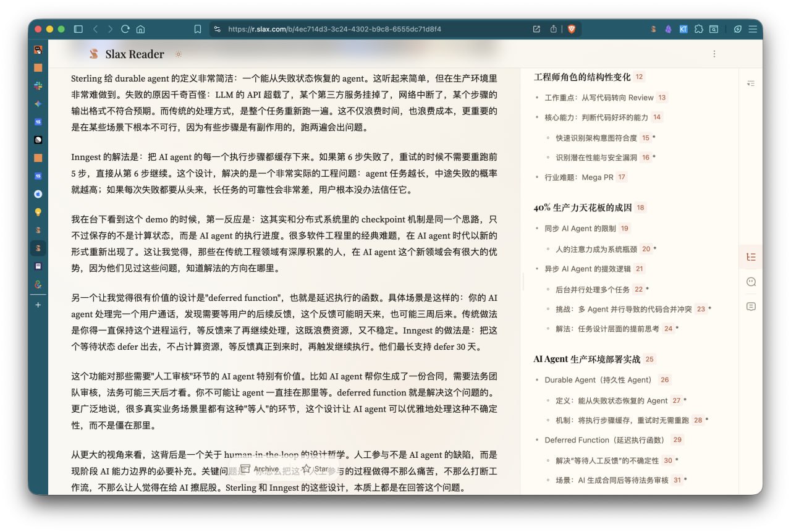This screenshot has height=532, width=791.
Task: Open outline item Durable Agent(持久性 Agent)
Action: [598, 380]
